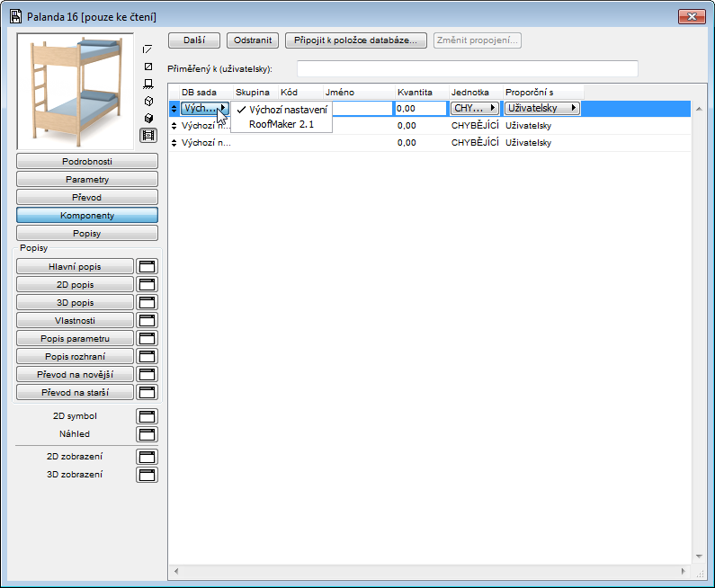The width and height of the screenshot is (715, 588).
Task: Click the vertical scrollbar up arrow
Action: (x=699, y=109)
